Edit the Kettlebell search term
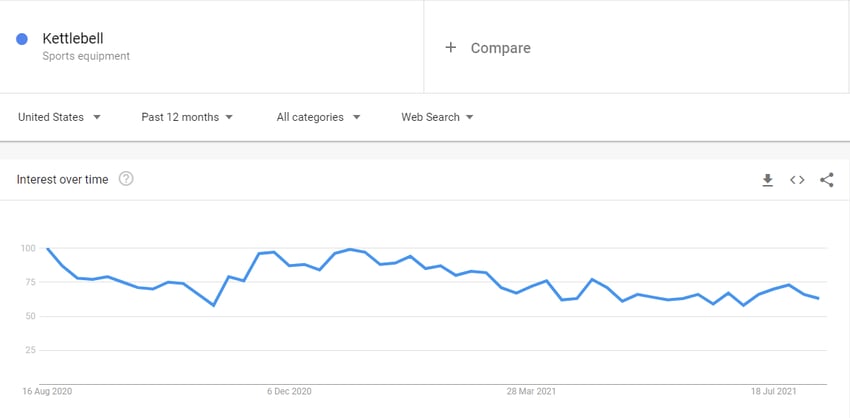Screen dimensions: 850x418 tap(73, 38)
